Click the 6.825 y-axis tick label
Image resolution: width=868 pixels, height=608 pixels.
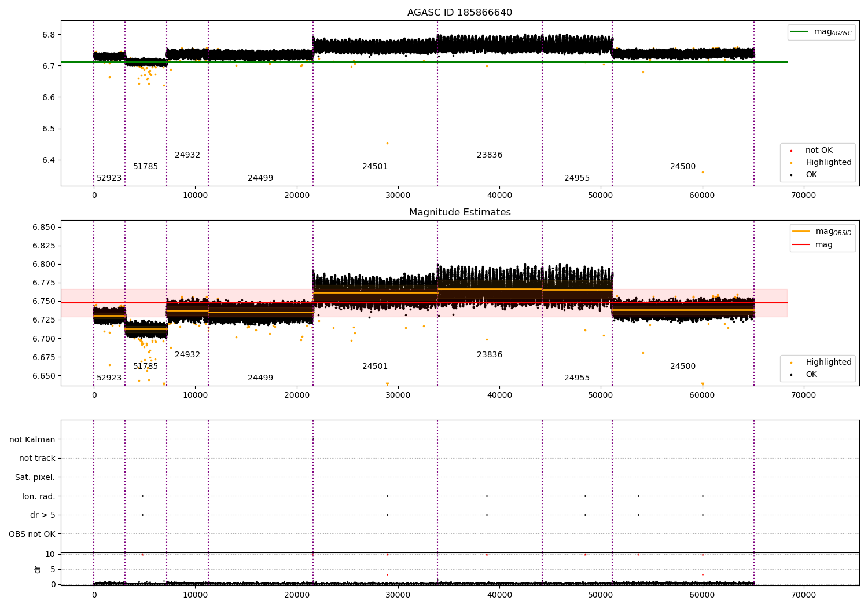tap(44, 246)
